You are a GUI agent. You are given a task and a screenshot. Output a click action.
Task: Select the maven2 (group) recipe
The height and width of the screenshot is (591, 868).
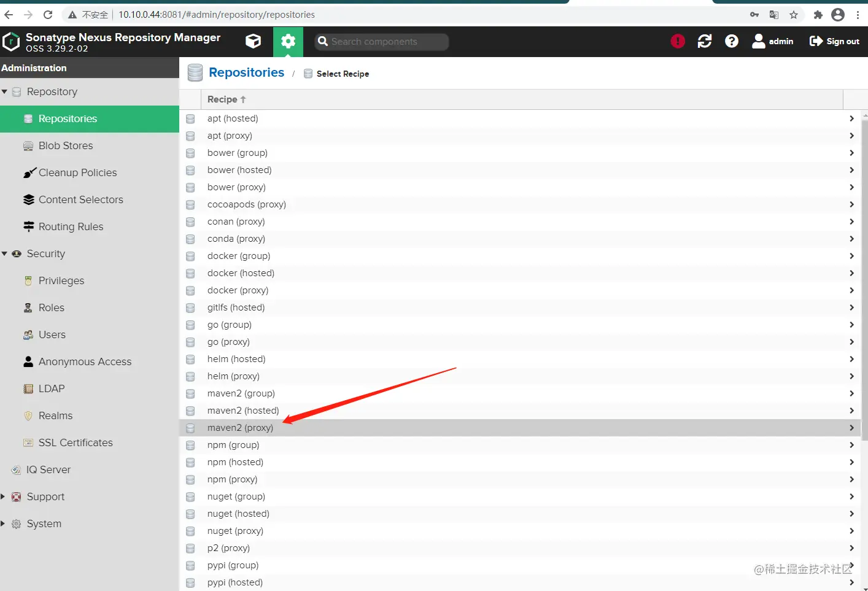click(x=520, y=393)
